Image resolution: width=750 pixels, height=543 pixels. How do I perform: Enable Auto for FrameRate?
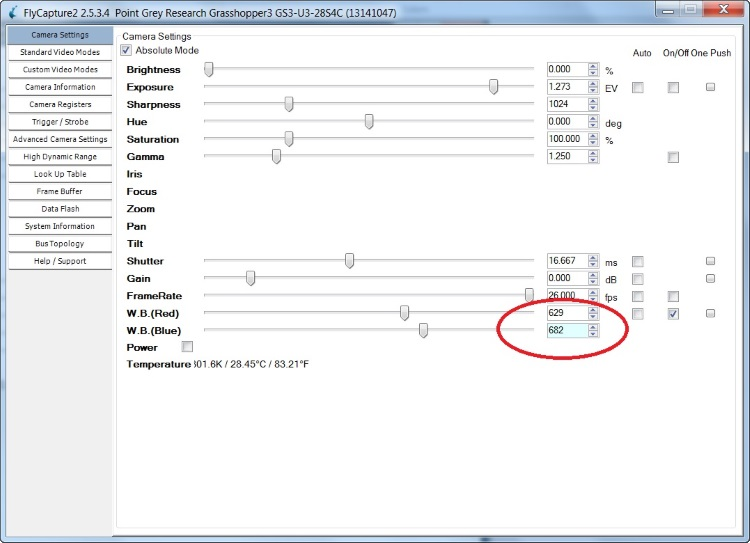click(638, 296)
